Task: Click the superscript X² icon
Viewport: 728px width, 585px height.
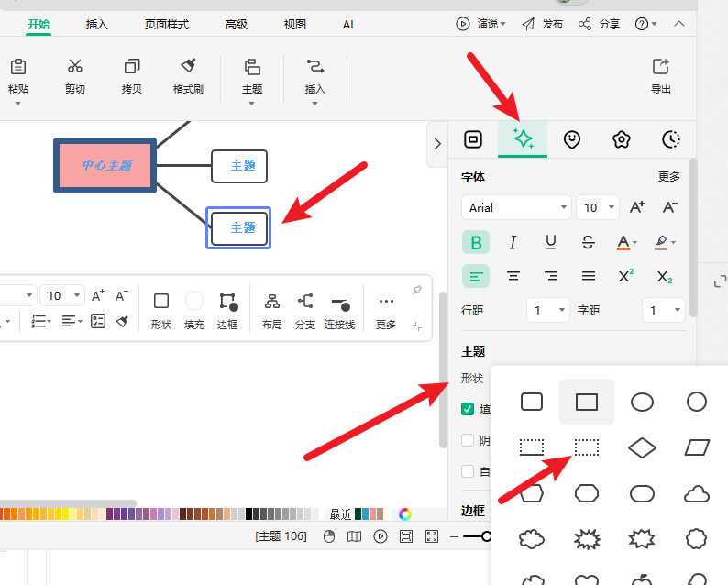Action: click(x=626, y=276)
